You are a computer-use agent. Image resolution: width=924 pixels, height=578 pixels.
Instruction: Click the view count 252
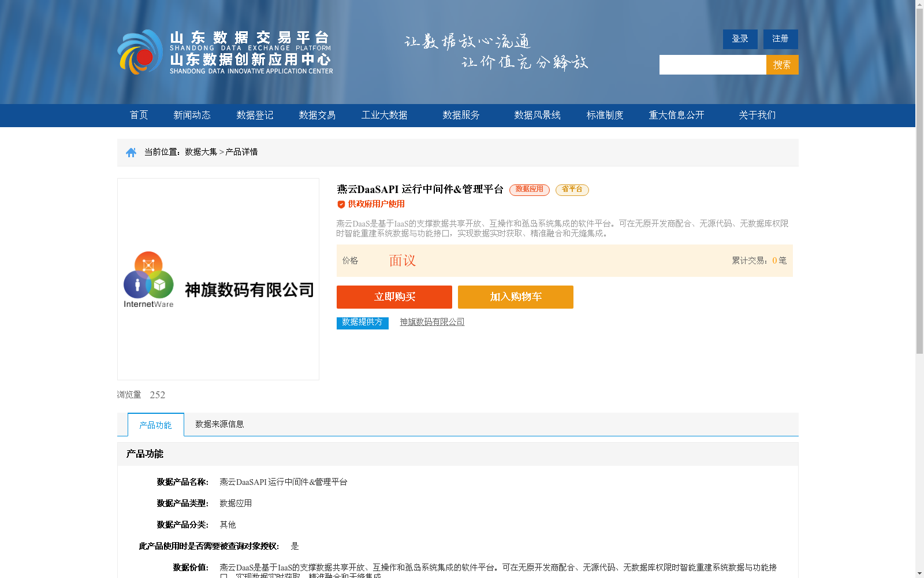158,395
